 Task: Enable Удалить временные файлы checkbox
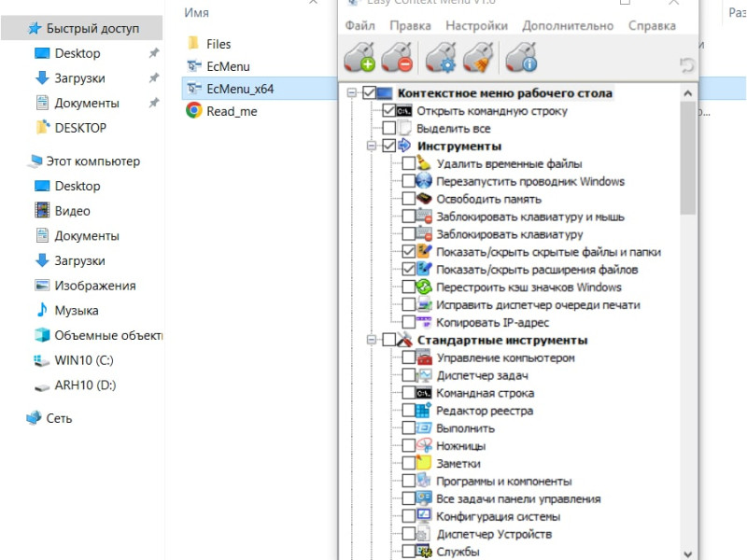click(408, 163)
